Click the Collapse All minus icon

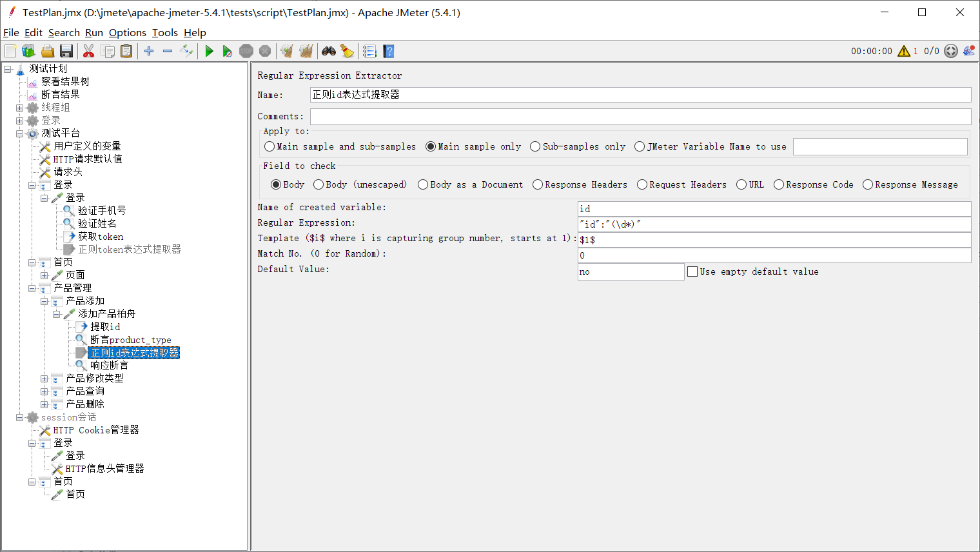pos(168,51)
